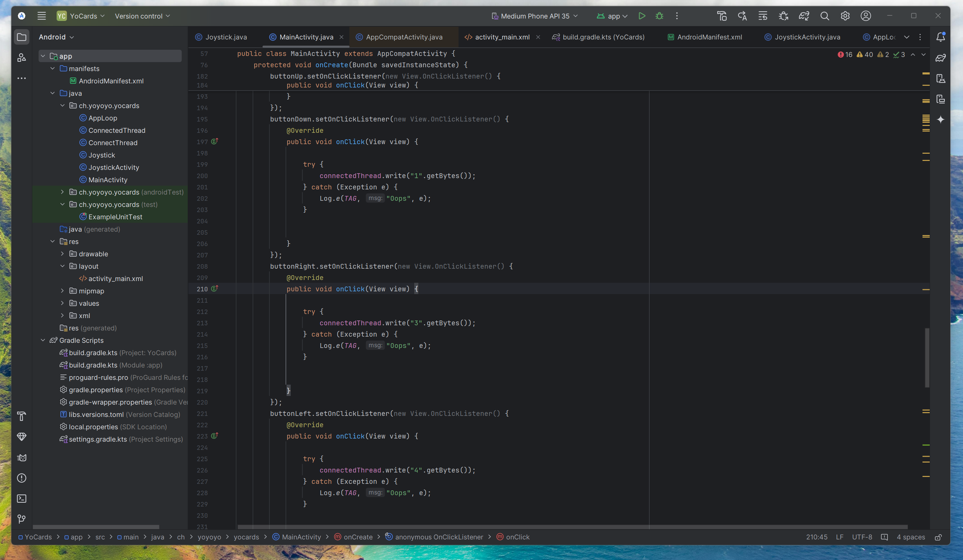Open the Medium Phone API 35 device dropdown
Screen dimensions: 963x560
click(x=535, y=16)
